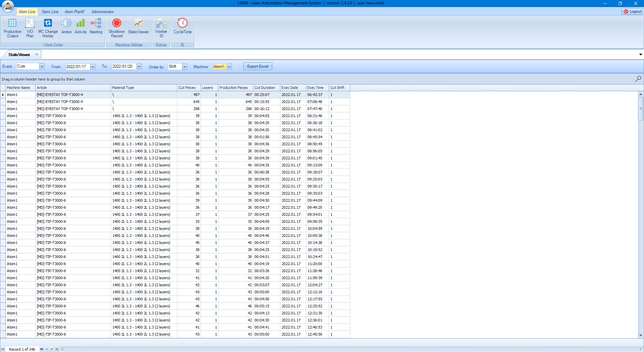The image size is (644, 352).
Task: Click the grid search magnifier icon
Action: [638, 79]
